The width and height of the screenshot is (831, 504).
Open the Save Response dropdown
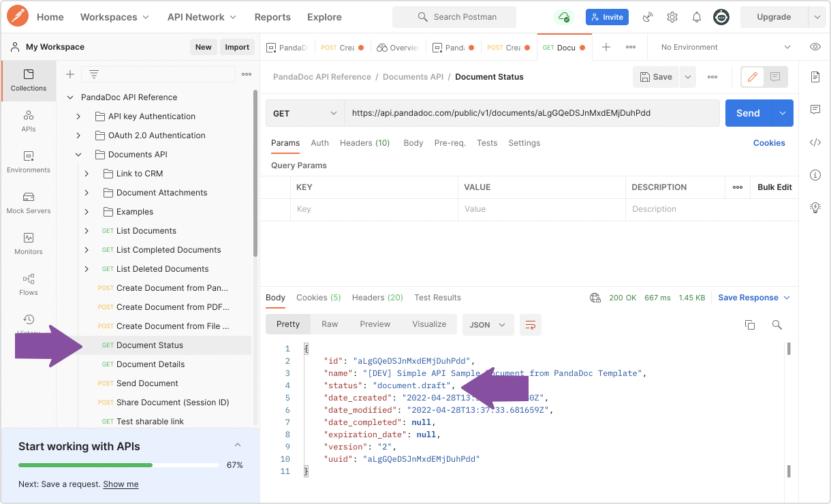(x=754, y=298)
